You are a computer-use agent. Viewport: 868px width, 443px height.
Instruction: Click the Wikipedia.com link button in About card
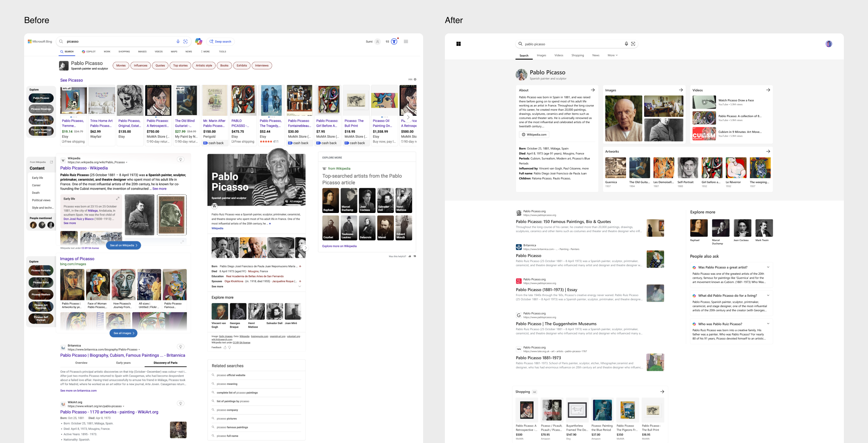click(534, 135)
